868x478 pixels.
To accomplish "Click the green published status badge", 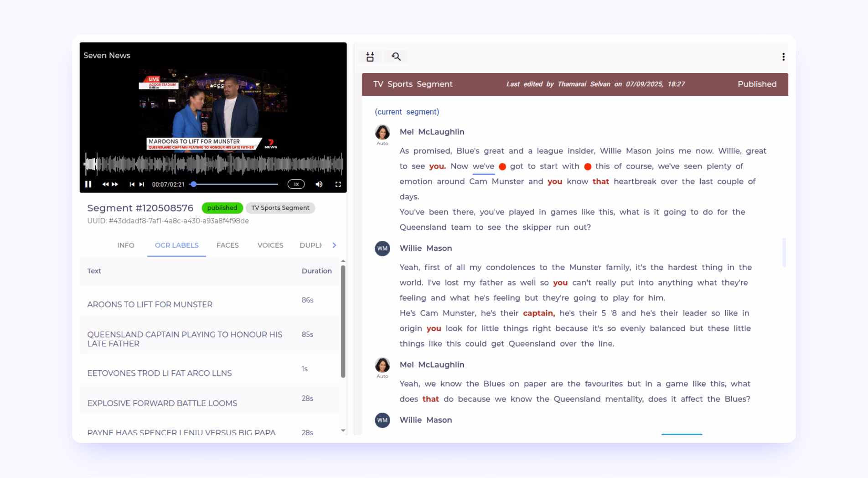I will (x=222, y=208).
